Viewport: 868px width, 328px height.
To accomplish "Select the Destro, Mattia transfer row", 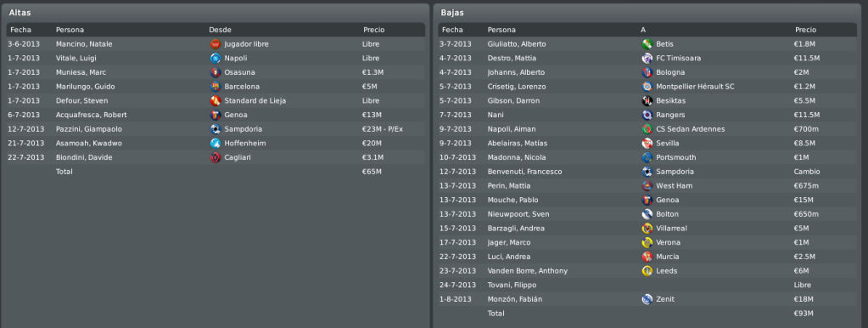I will [x=647, y=58].
